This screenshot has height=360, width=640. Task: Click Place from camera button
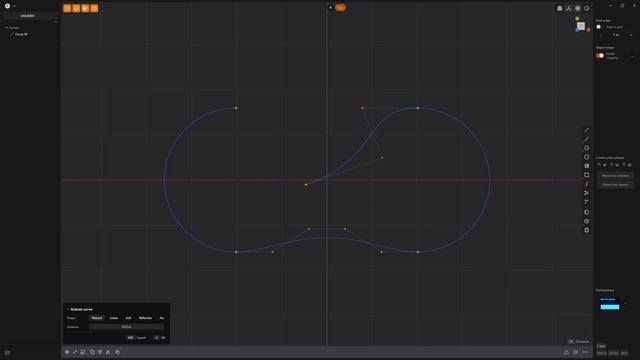pyautogui.click(x=615, y=185)
